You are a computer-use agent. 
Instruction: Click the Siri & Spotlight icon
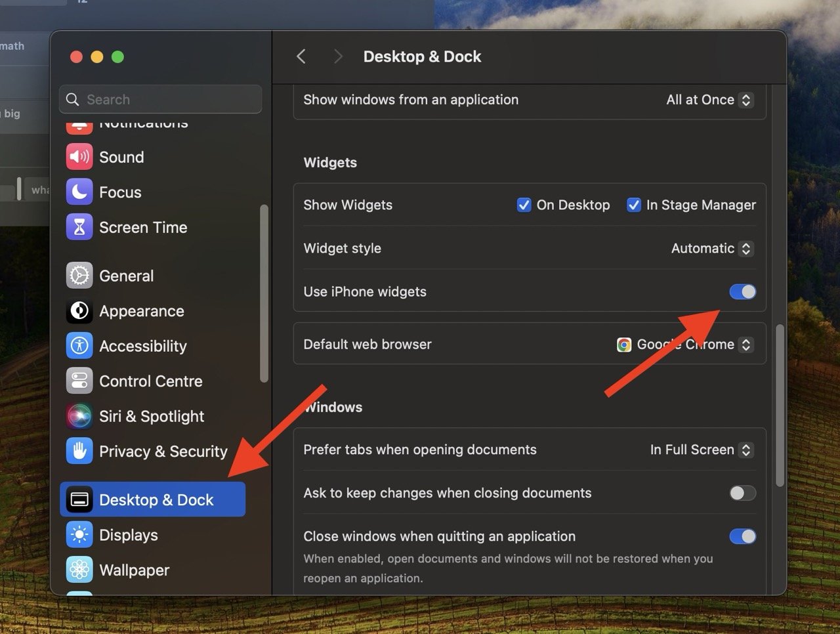click(x=79, y=416)
